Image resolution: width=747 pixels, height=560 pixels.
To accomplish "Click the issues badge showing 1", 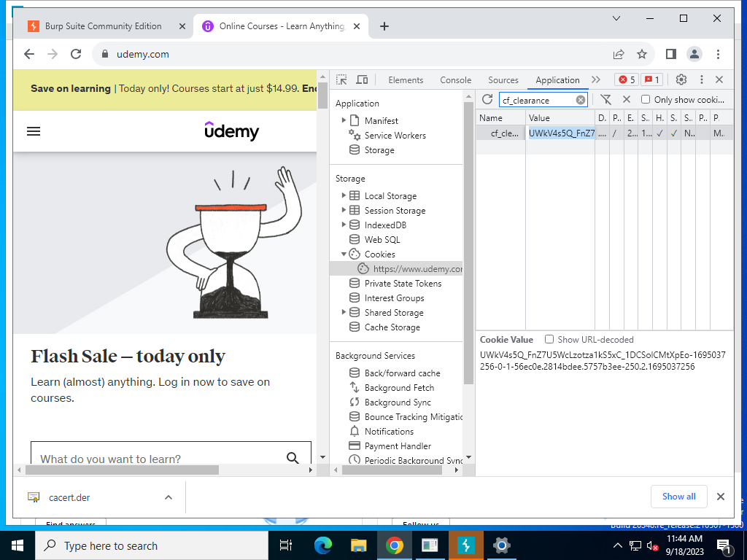I will [x=651, y=79].
